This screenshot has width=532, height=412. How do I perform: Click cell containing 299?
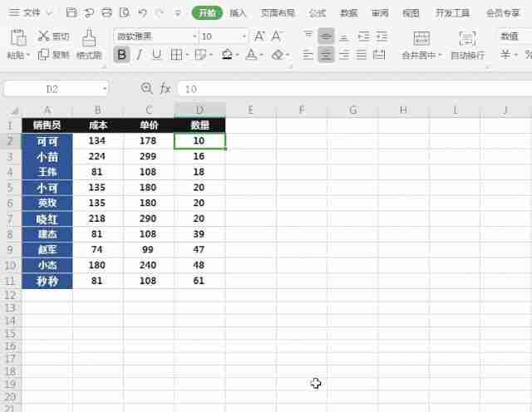tap(148, 156)
